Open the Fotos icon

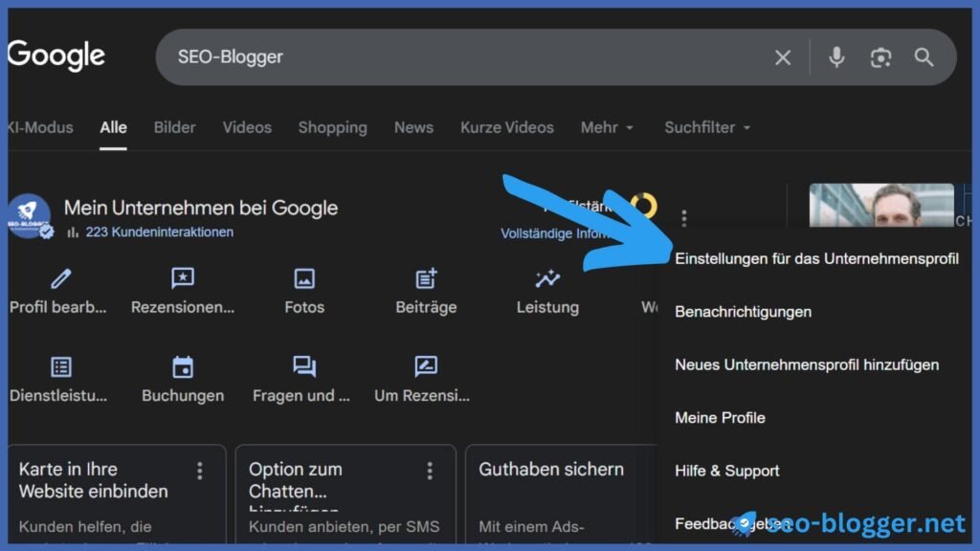tap(303, 277)
